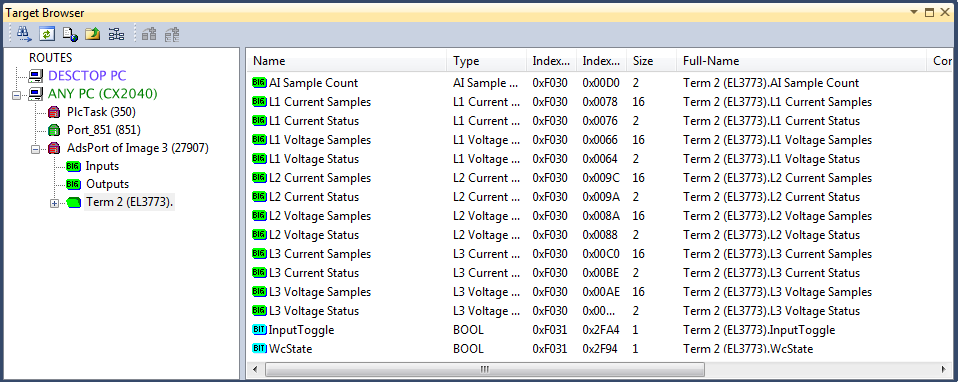Click the green refresh toolbar icon
Screen dimensions: 958x382
coord(47,34)
